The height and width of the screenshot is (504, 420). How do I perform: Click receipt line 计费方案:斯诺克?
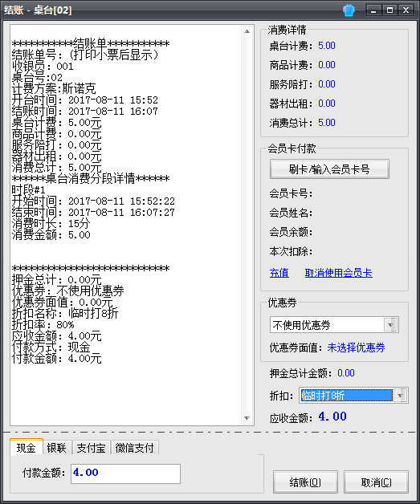pos(54,88)
